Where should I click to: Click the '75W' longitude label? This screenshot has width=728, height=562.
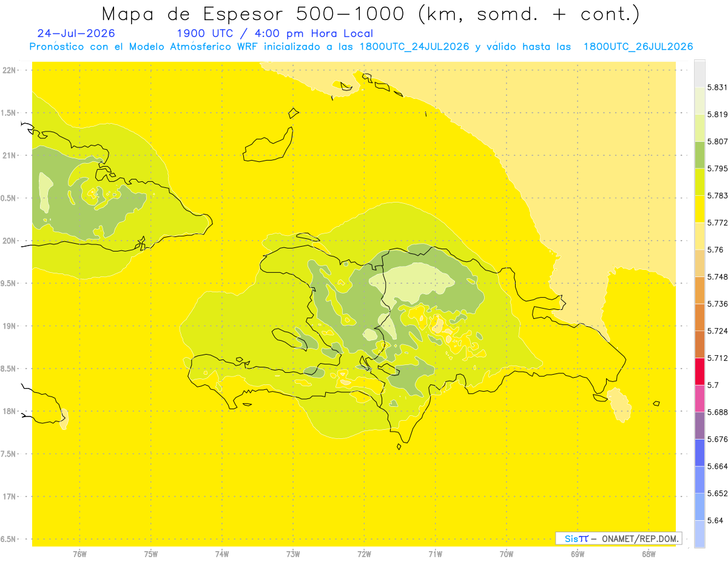pyautogui.click(x=150, y=554)
